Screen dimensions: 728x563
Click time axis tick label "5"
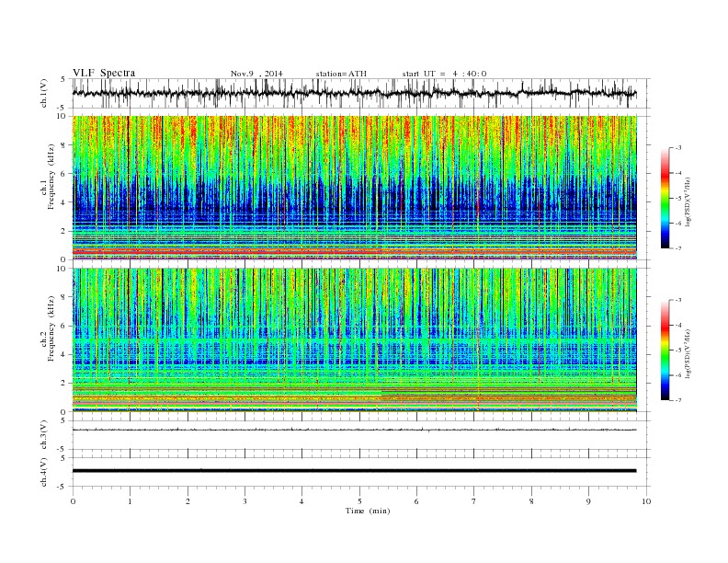[359, 501]
